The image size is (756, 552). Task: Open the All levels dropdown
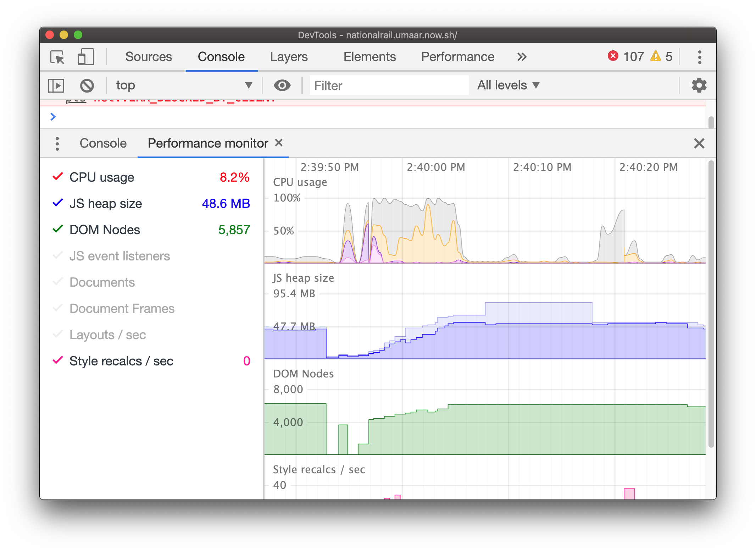[508, 85]
